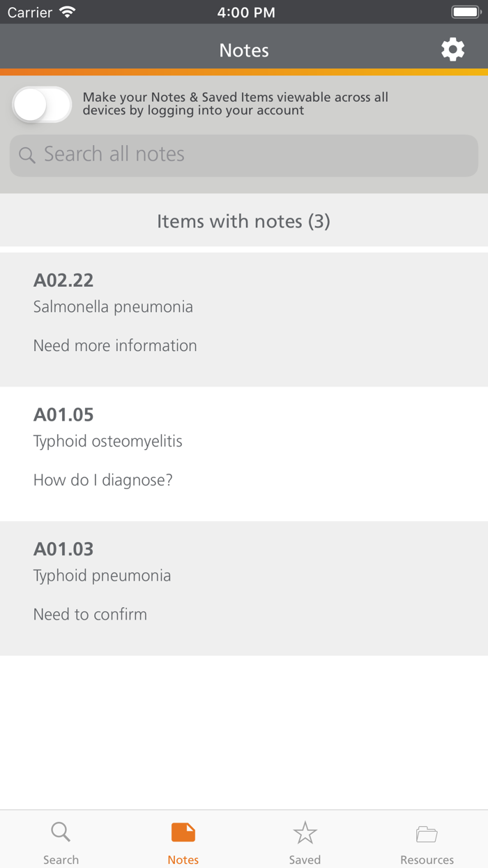Image resolution: width=488 pixels, height=868 pixels.
Task: Open the settings gear in the Notes header
Action: (x=452, y=50)
